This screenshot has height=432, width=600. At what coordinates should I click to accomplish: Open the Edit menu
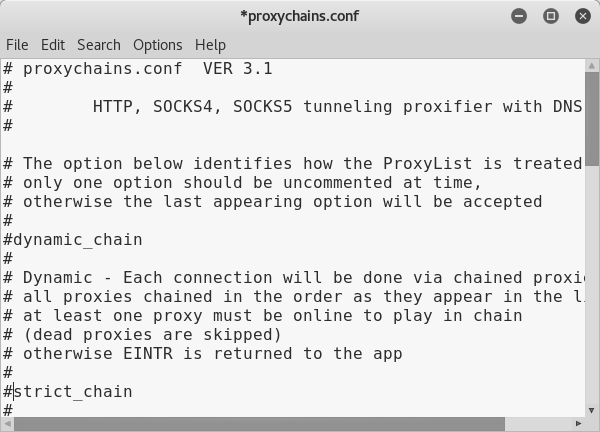[53, 45]
